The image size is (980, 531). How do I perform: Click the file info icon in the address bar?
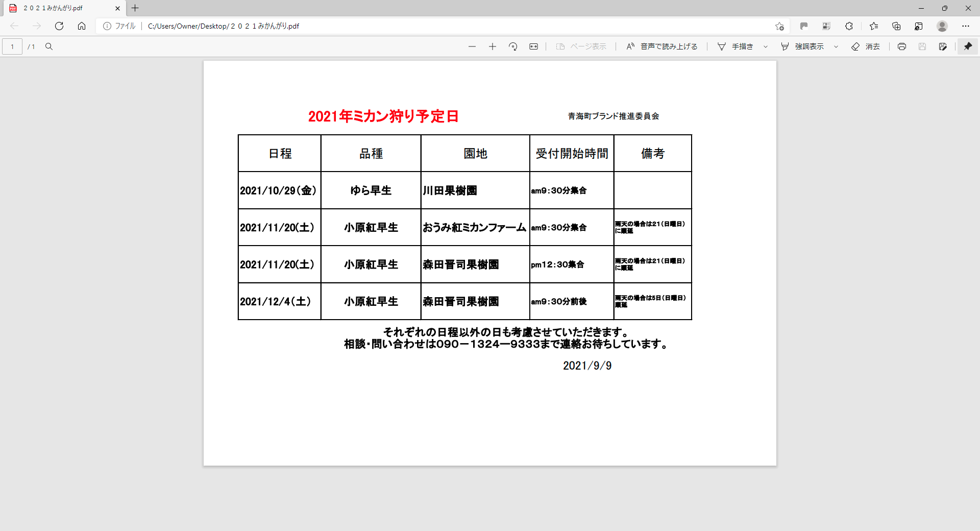[107, 26]
